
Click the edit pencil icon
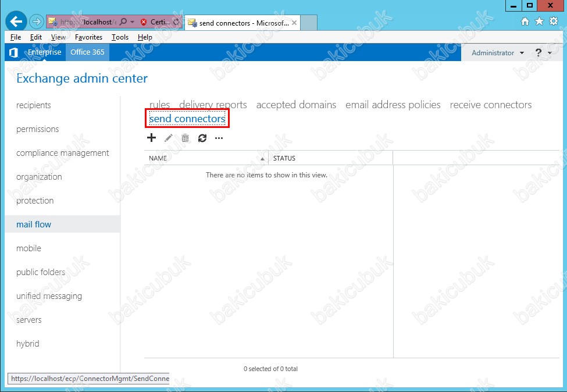point(169,138)
